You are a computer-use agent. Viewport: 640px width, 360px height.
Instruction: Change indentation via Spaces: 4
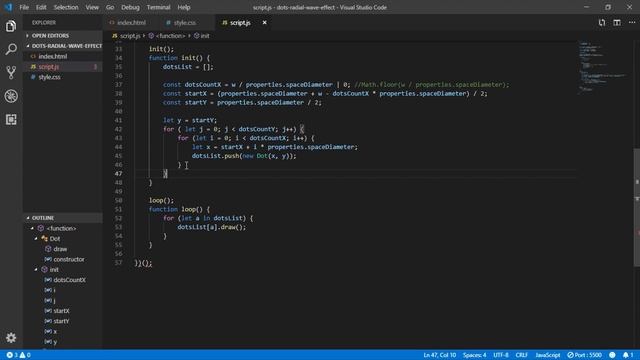click(x=474, y=355)
